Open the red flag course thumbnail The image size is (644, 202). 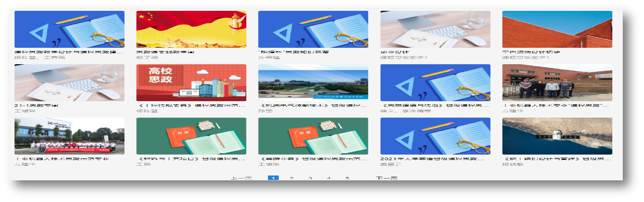pyautogui.click(x=191, y=29)
